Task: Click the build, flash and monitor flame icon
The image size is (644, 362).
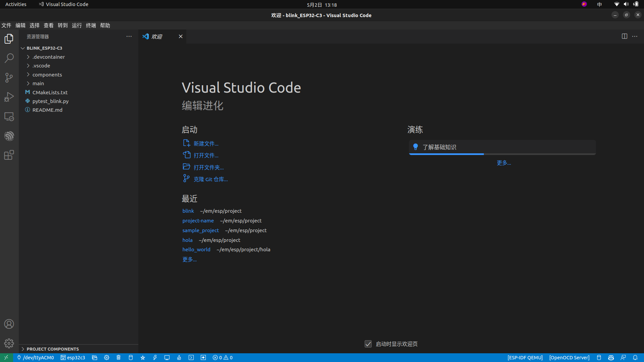Action: (x=179, y=358)
